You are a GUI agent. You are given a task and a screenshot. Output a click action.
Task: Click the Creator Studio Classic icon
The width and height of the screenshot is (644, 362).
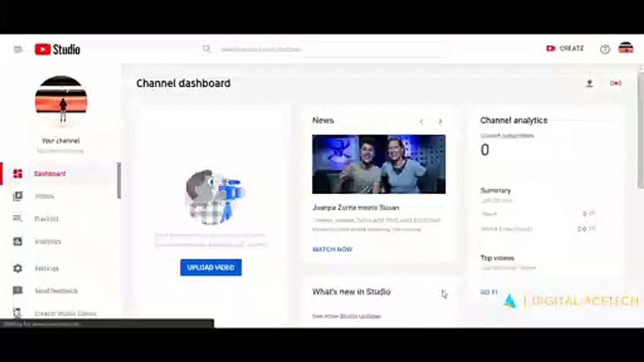[18, 313]
